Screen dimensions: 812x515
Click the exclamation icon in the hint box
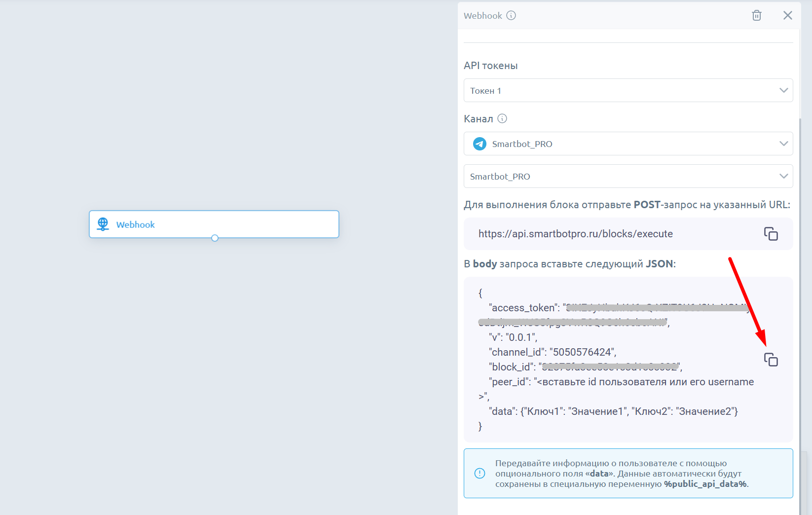point(480,474)
